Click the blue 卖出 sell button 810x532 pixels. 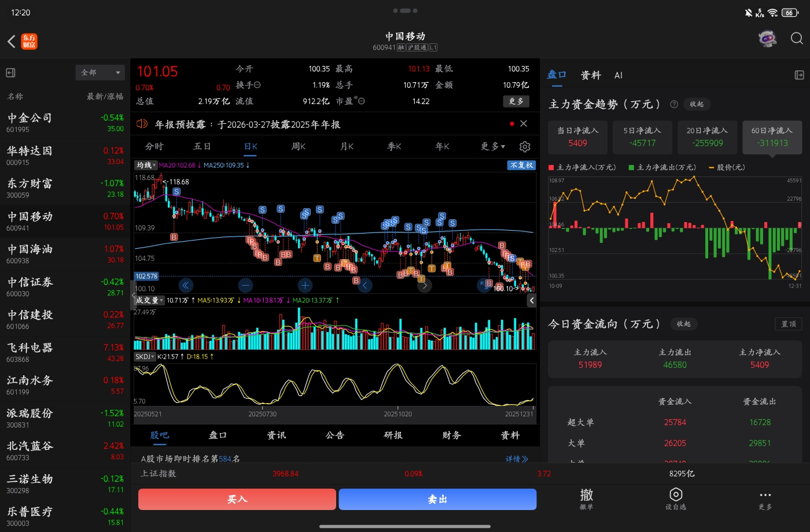[x=437, y=499]
